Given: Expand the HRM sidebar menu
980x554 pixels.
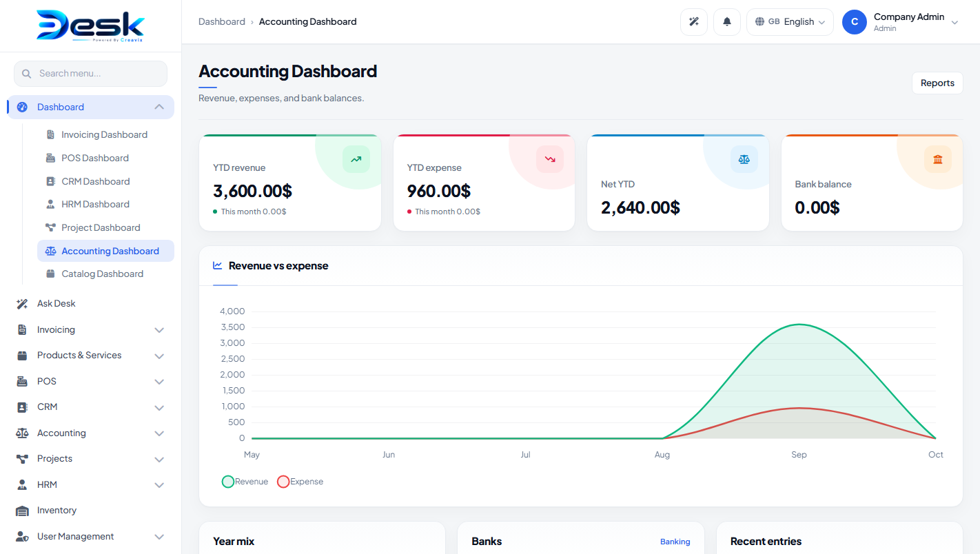Looking at the screenshot, I should [159, 485].
